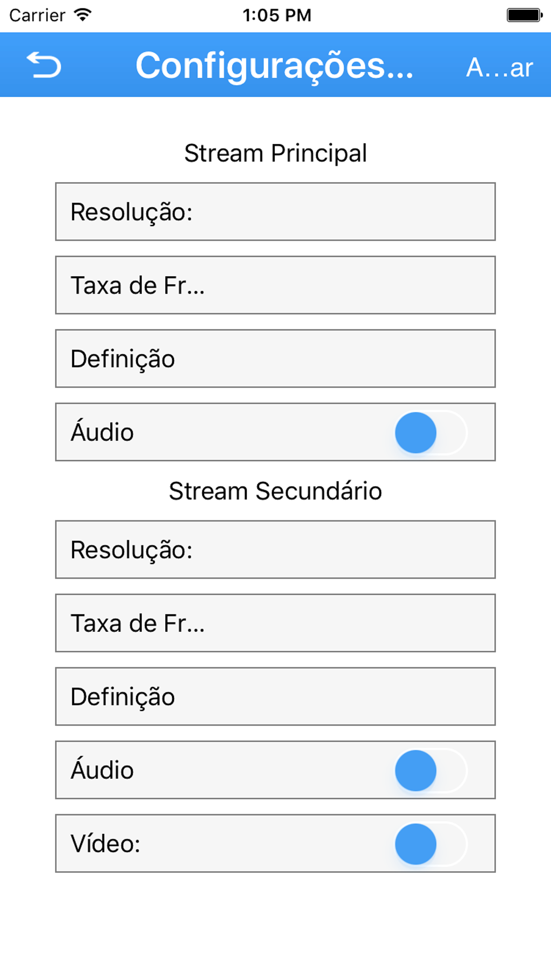The width and height of the screenshot is (551, 980).
Task: Click the Stream Principal heading
Action: pos(275,153)
